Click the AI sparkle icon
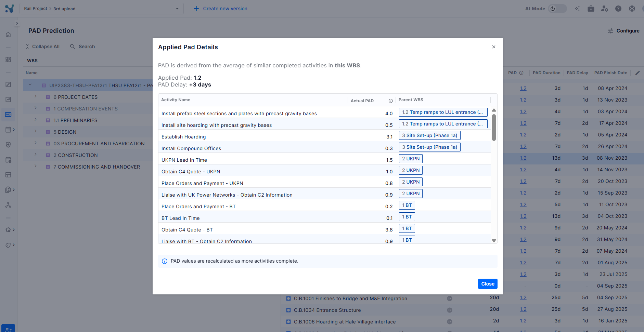 577,9
